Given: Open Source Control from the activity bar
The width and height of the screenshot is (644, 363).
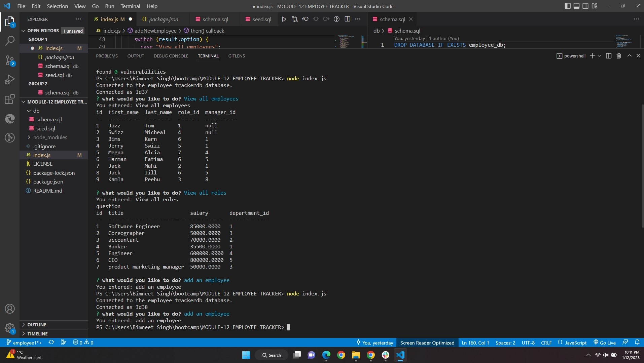Looking at the screenshot, I should pos(10,61).
